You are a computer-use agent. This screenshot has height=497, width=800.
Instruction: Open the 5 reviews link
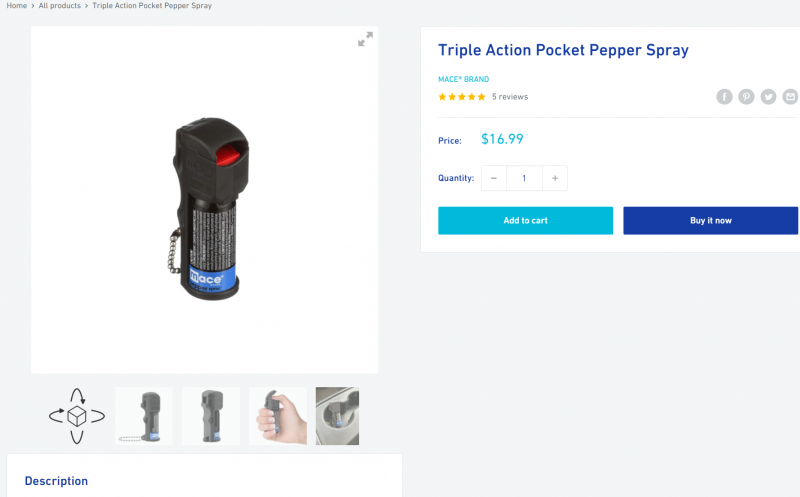click(x=510, y=96)
